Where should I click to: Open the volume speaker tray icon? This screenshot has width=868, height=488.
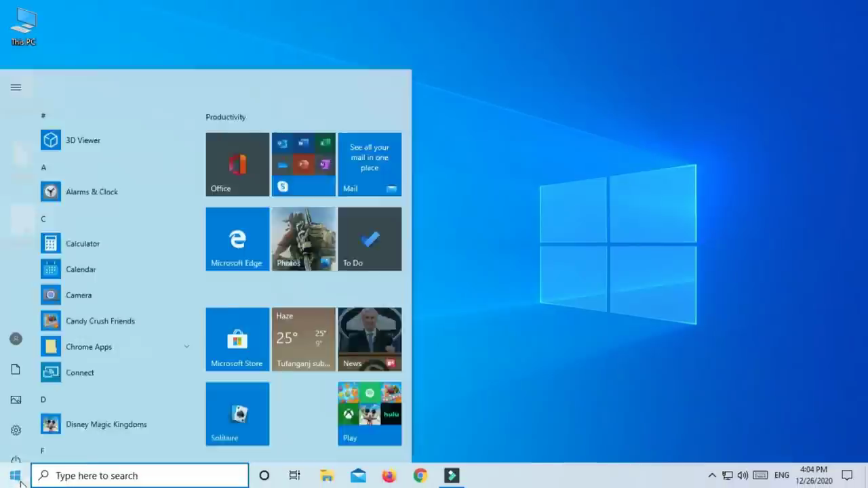tap(743, 476)
